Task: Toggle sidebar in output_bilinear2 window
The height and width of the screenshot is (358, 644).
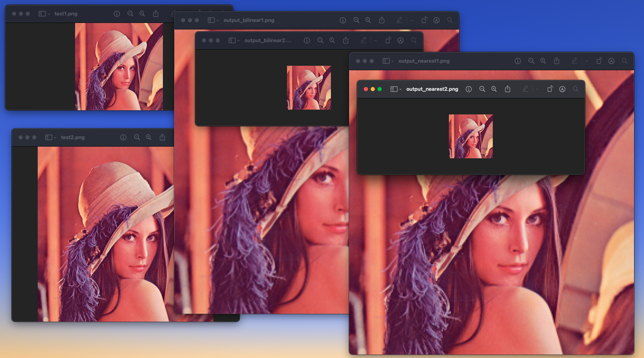Action: pos(232,40)
